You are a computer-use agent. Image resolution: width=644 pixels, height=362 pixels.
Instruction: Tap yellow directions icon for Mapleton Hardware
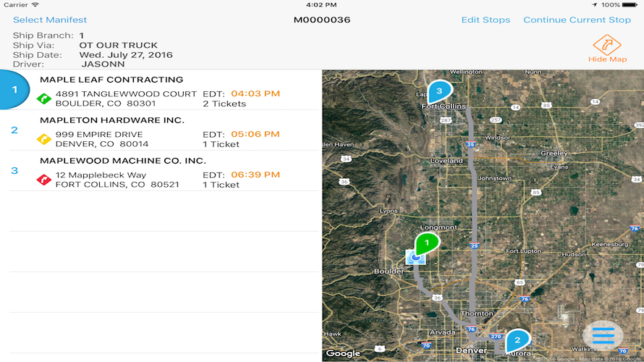[43, 139]
